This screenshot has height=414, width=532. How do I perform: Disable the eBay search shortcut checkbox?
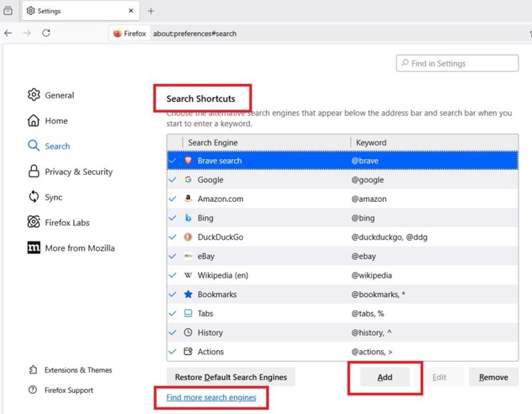172,256
